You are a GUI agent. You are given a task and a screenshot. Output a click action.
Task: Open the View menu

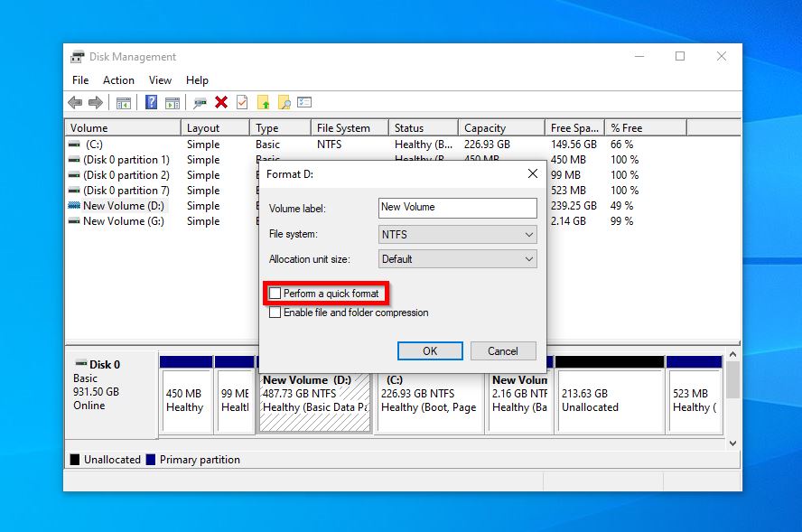160,80
